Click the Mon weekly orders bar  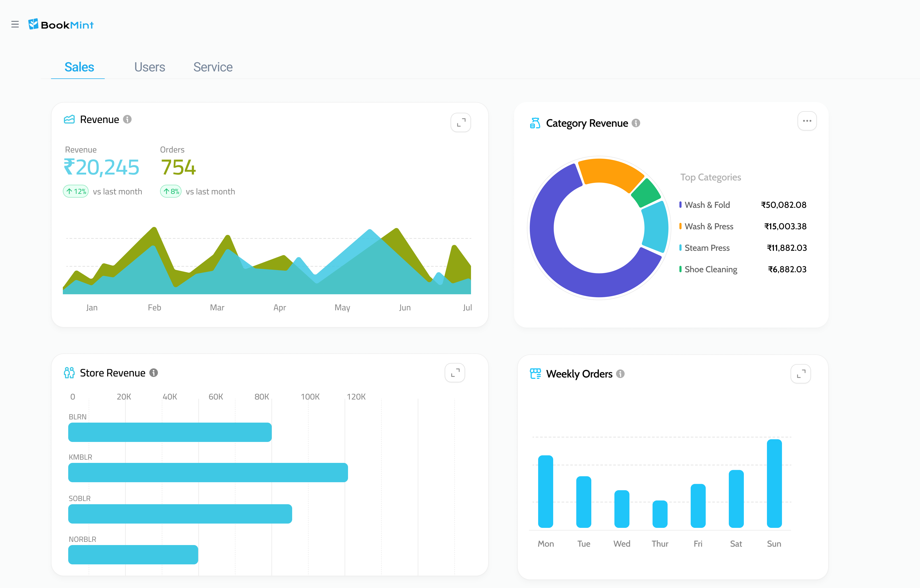pos(546,491)
